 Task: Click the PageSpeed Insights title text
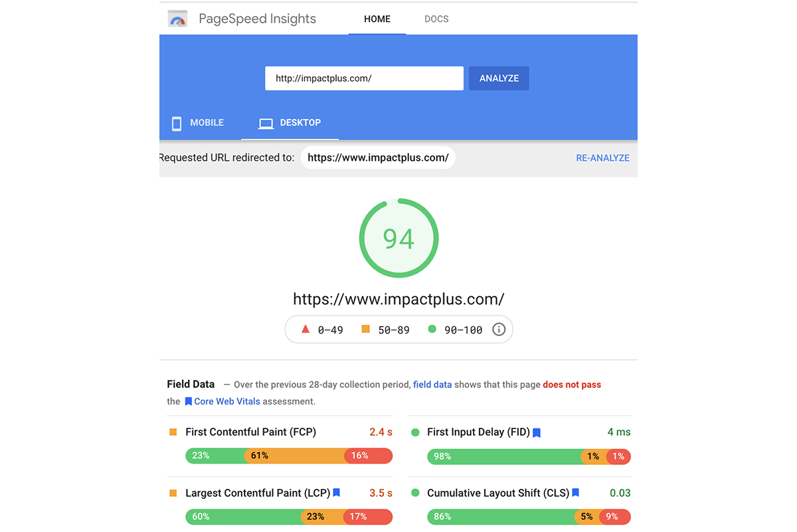pyautogui.click(x=258, y=19)
